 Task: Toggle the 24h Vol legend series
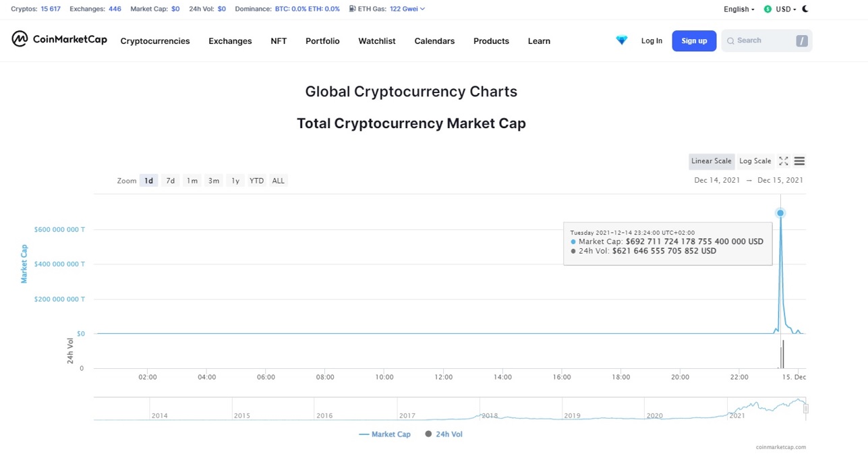[x=444, y=434]
